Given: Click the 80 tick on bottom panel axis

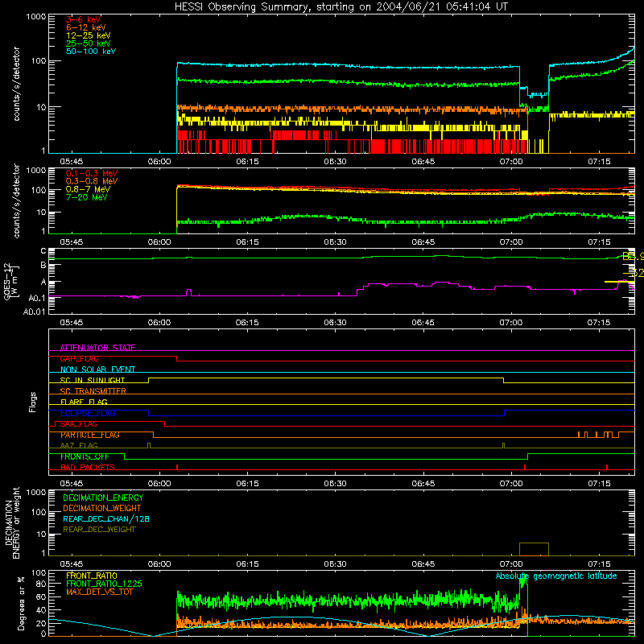Looking at the screenshot, I should pos(41,584).
